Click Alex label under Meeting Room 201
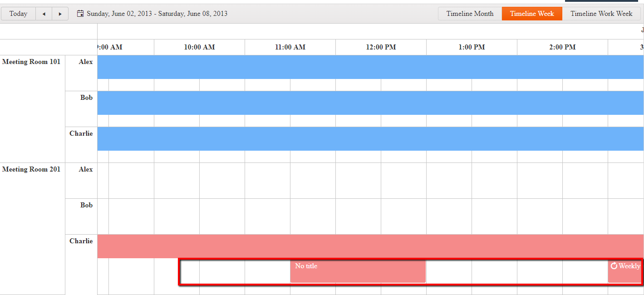This screenshot has height=295, width=644. tap(86, 169)
